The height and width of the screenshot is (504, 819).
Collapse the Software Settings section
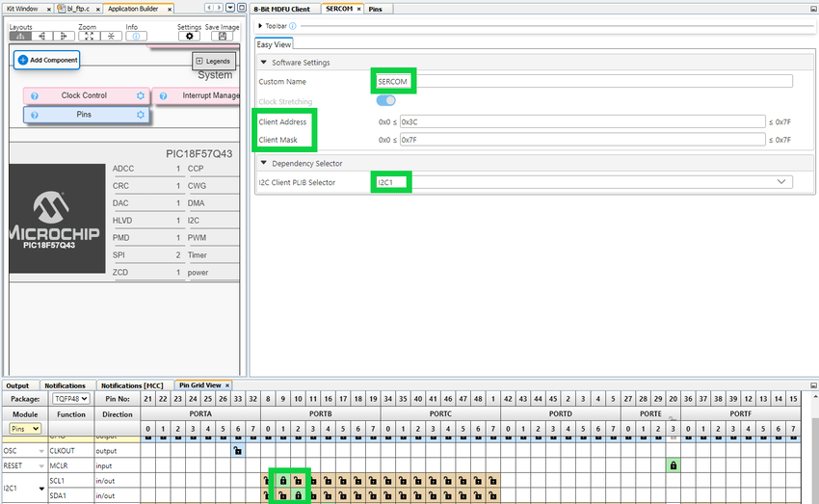coord(264,63)
